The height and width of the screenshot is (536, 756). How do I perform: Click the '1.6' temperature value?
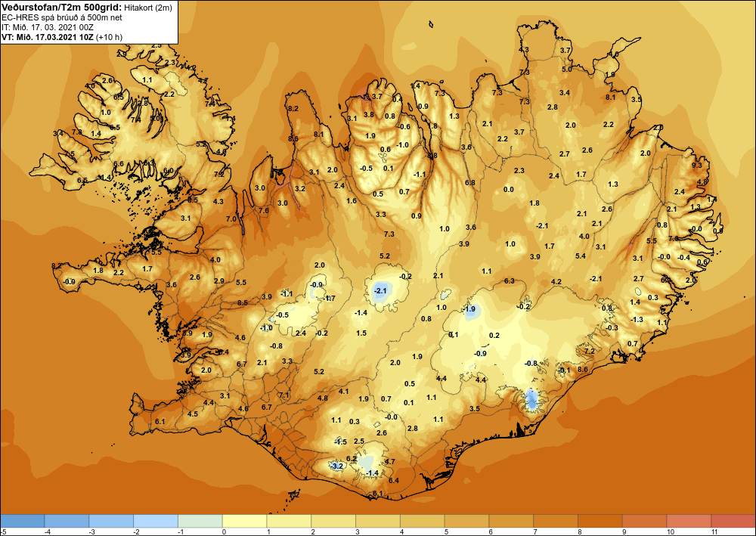pos(352,200)
